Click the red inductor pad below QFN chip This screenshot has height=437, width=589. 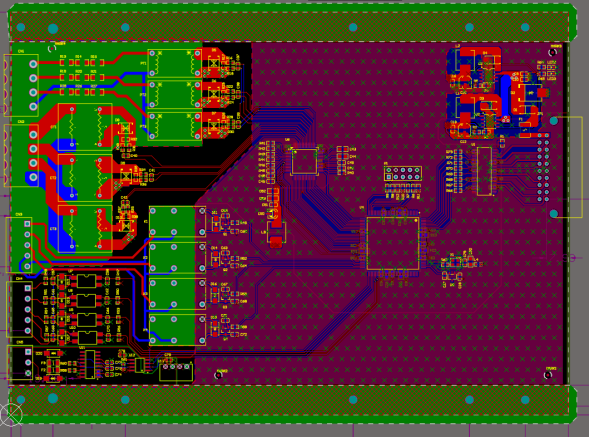(x=276, y=242)
